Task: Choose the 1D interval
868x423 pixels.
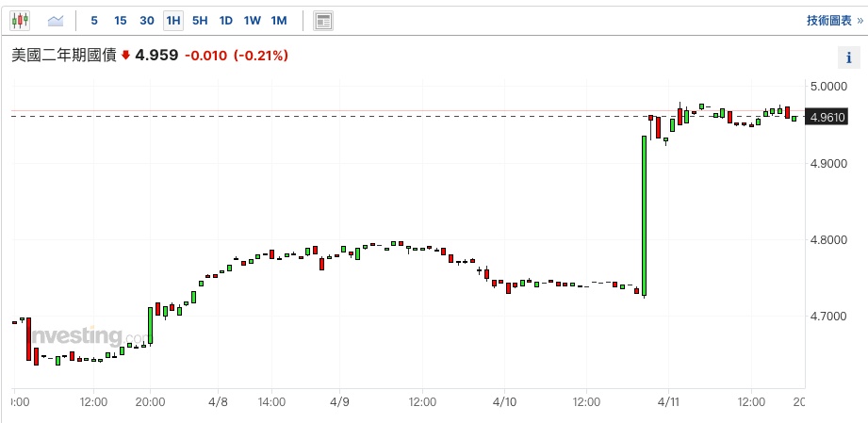Action: 225,20
